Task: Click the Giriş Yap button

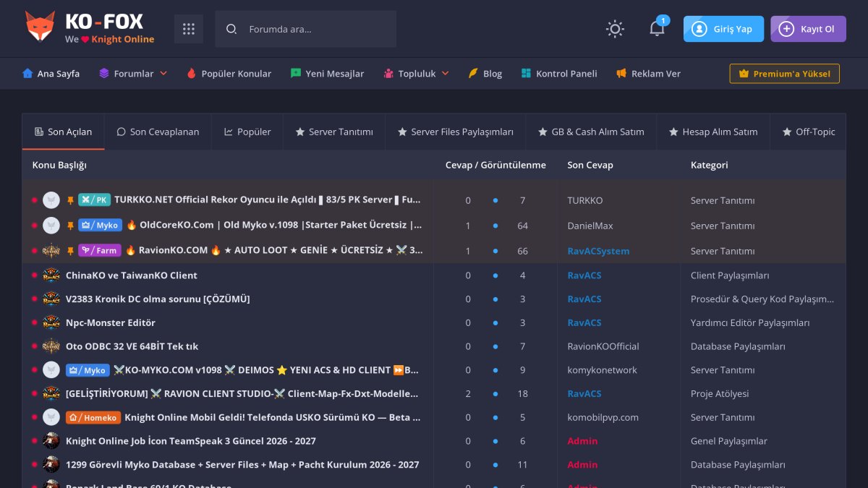Action: tap(723, 29)
